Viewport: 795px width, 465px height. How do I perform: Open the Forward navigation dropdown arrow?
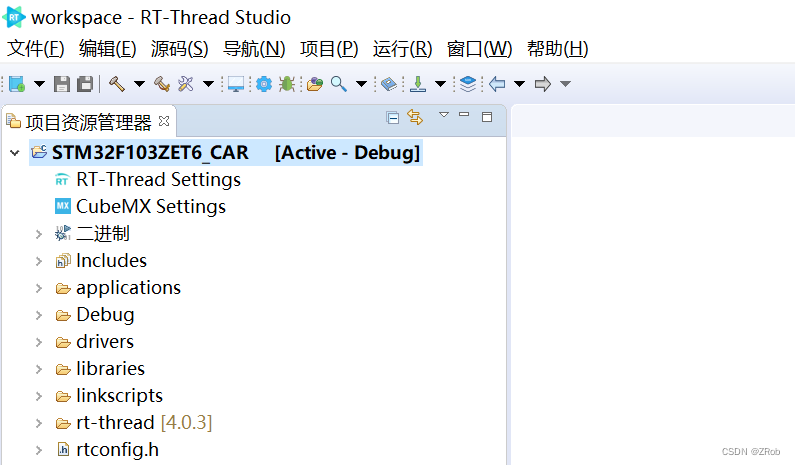point(565,84)
